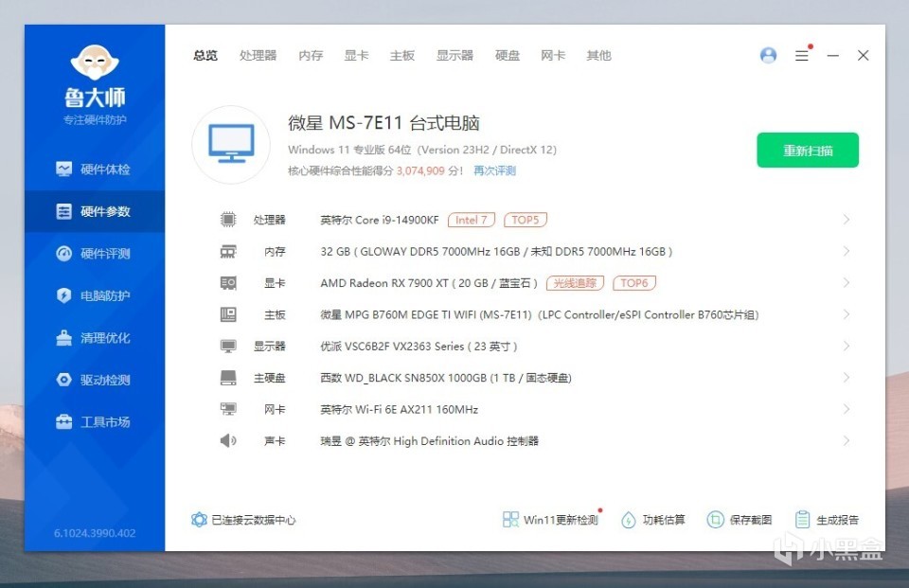Click the 已连接云数据中心 cloud status icon
Viewport: 909px width, 588px height.
pyautogui.click(x=199, y=520)
